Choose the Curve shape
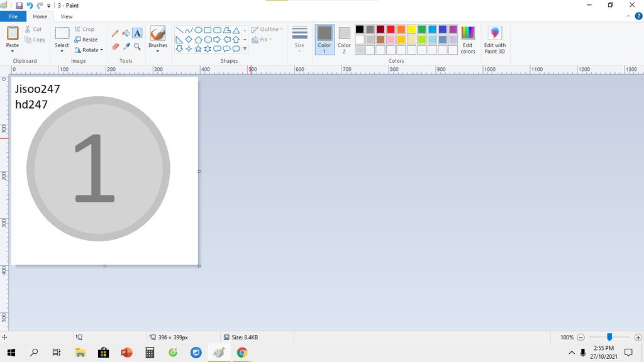This screenshot has height=362, width=644. point(189,30)
